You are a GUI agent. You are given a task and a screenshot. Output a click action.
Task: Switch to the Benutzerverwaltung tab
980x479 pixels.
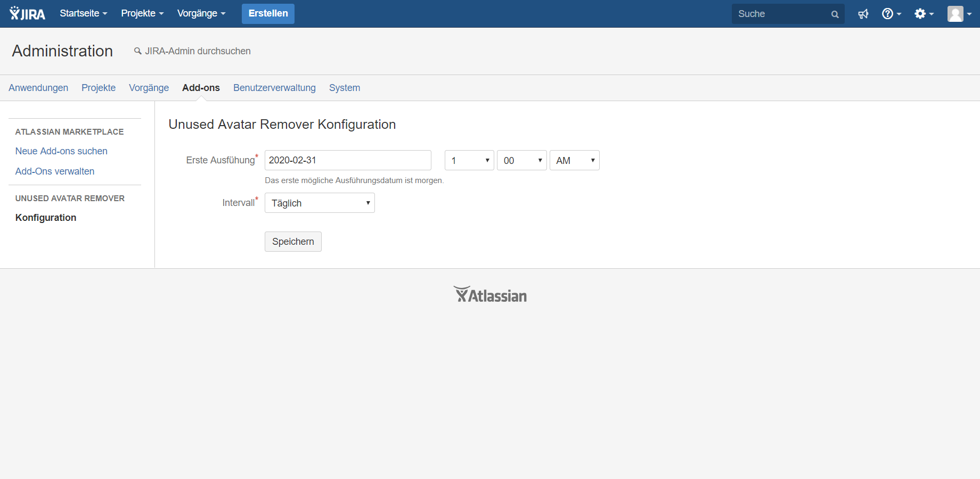274,88
